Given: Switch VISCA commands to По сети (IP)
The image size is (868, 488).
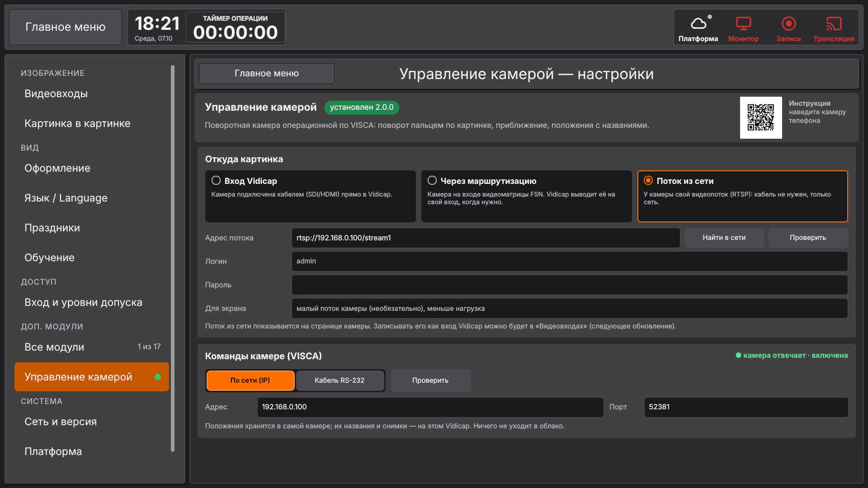Looking at the screenshot, I should tap(250, 380).
